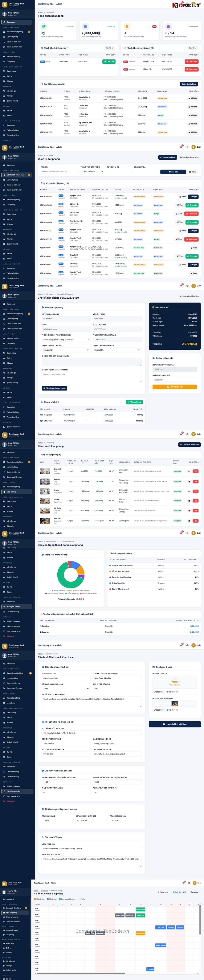Click icon beside Khách Check-out hôm nay heading

[x=125, y=48]
